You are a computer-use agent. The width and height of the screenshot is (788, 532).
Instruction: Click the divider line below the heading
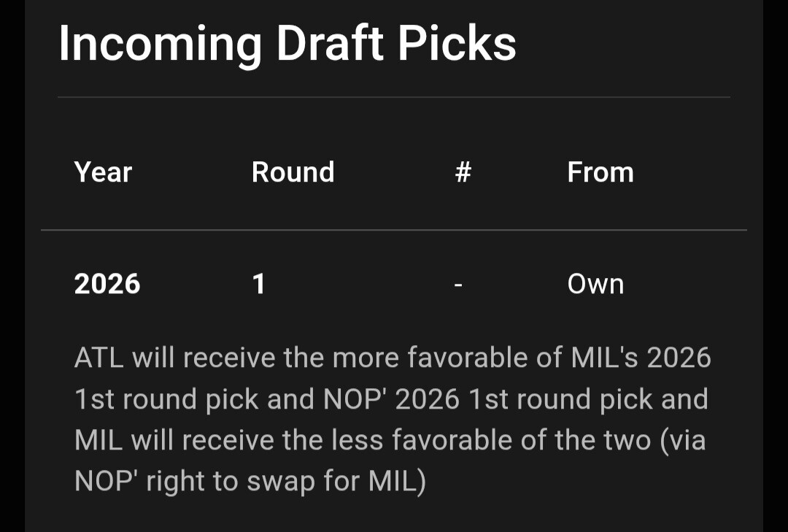(x=394, y=97)
